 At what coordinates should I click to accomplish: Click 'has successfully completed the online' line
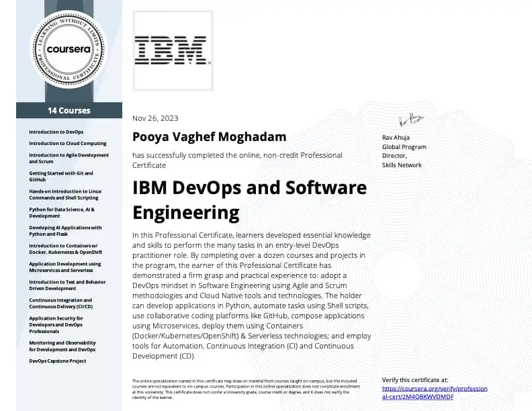237,160
